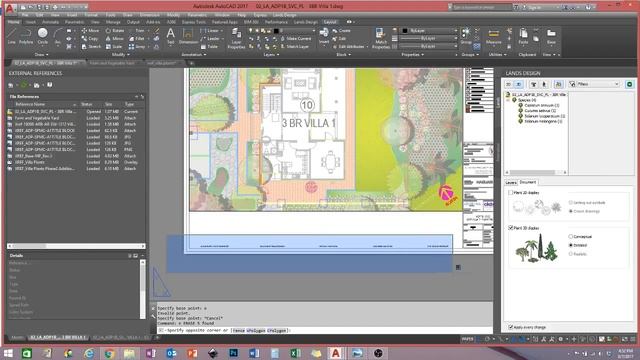The height and width of the screenshot is (360, 640).
Task: Open the Output ribbon tab
Action: click(x=133, y=22)
